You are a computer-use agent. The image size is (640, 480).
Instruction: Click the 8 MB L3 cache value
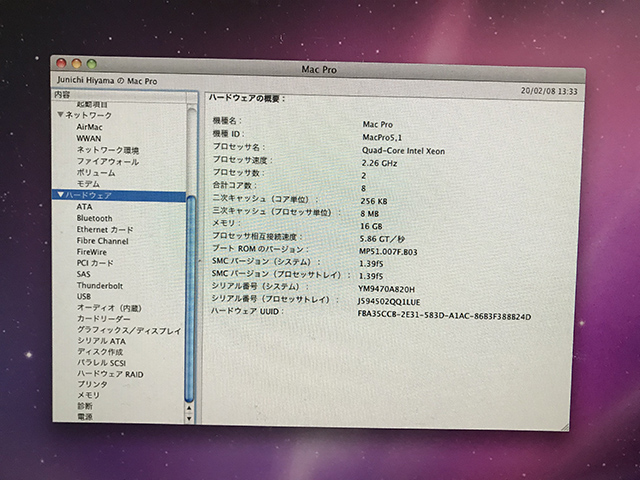[x=370, y=213]
